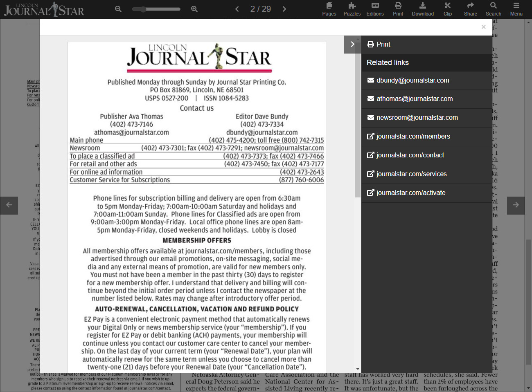This screenshot has width=532, height=392.
Task: Open the hamburger Menu
Action: [516, 9]
